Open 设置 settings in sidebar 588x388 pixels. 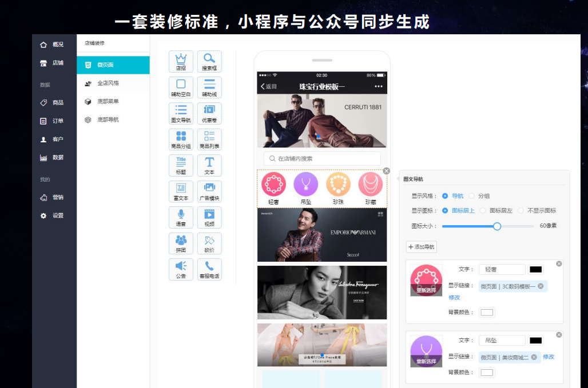tap(51, 216)
